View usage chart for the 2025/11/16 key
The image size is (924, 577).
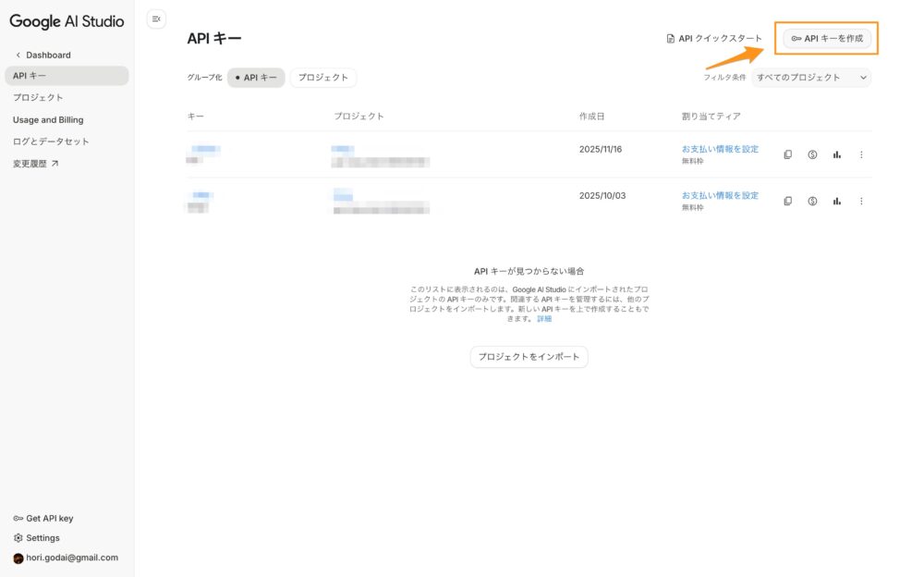837,154
